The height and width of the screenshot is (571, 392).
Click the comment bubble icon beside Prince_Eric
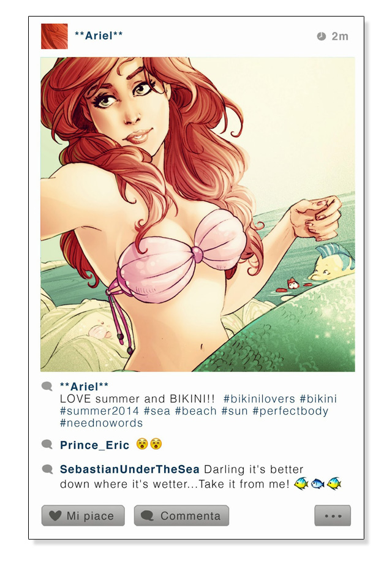(x=47, y=444)
